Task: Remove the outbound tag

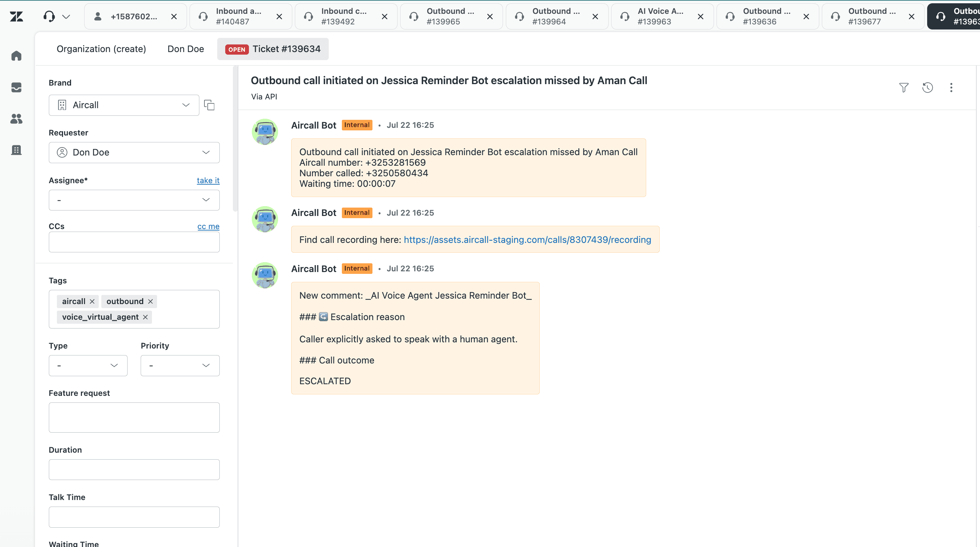Action: (150, 302)
